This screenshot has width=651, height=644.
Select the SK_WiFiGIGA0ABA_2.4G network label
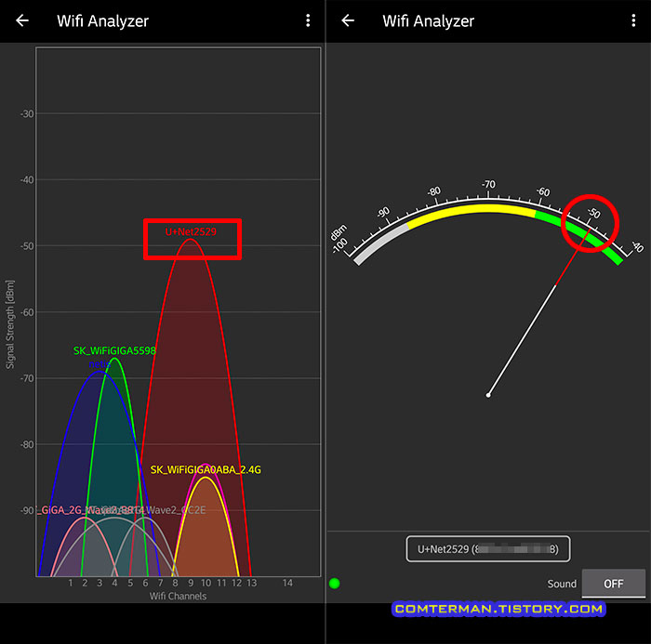pos(206,469)
